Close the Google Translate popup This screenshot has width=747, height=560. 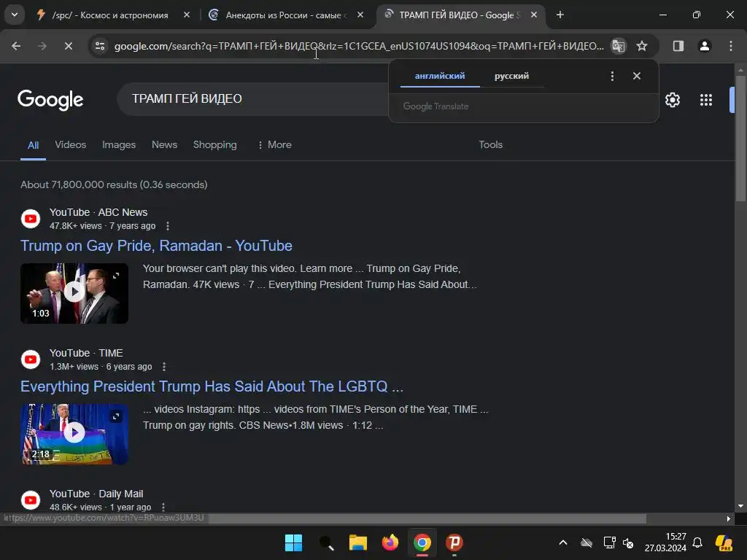click(x=637, y=76)
